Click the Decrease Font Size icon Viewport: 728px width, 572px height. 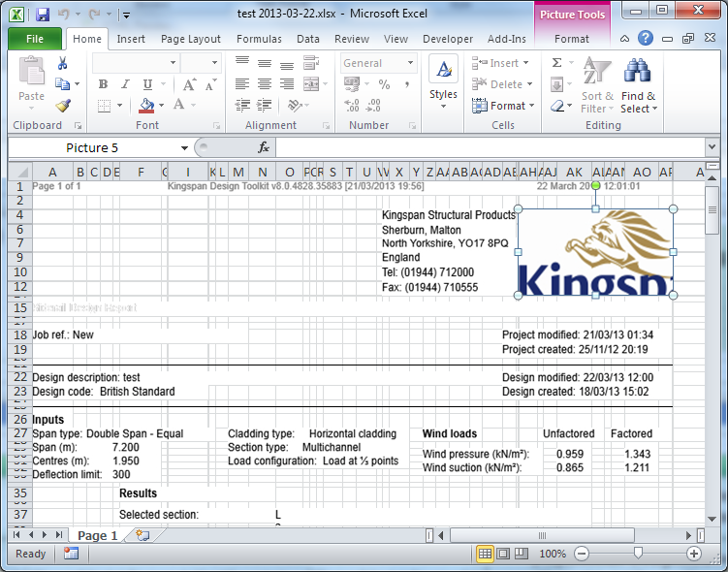click(210, 84)
